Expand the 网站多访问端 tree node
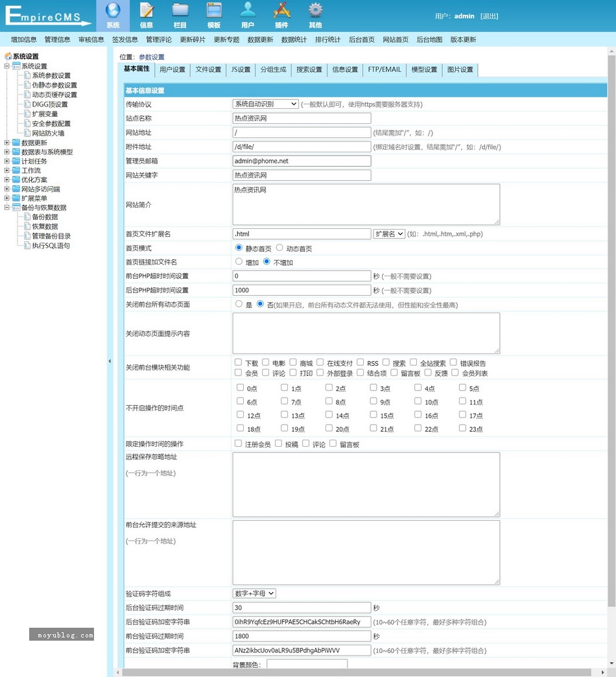The height and width of the screenshot is (677, 616). pyautogui.click(x=7, y=189)
